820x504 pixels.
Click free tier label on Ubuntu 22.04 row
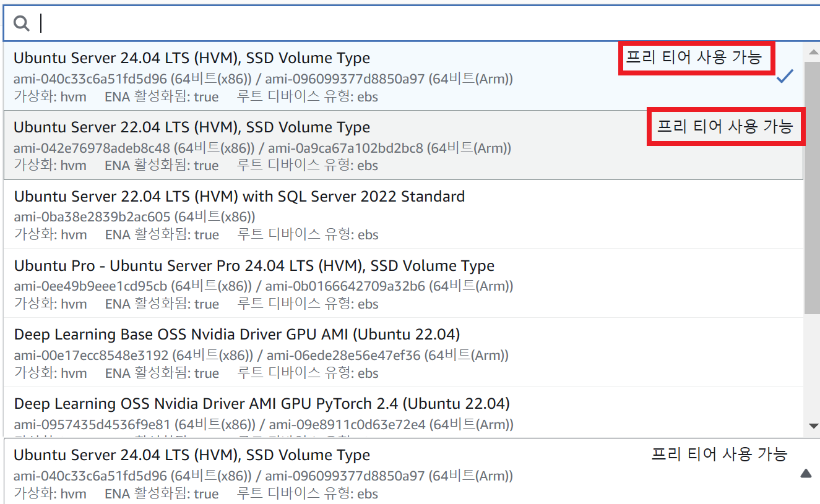point(725,127)
